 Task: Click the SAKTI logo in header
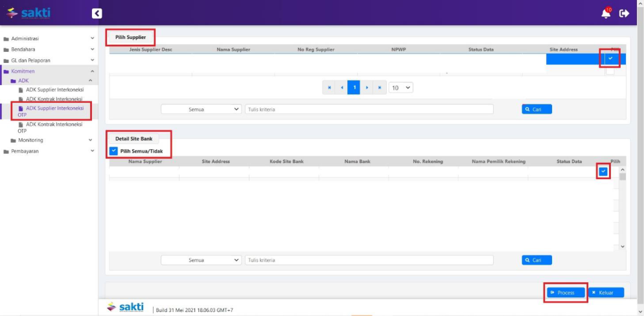(x=28, y=13)
